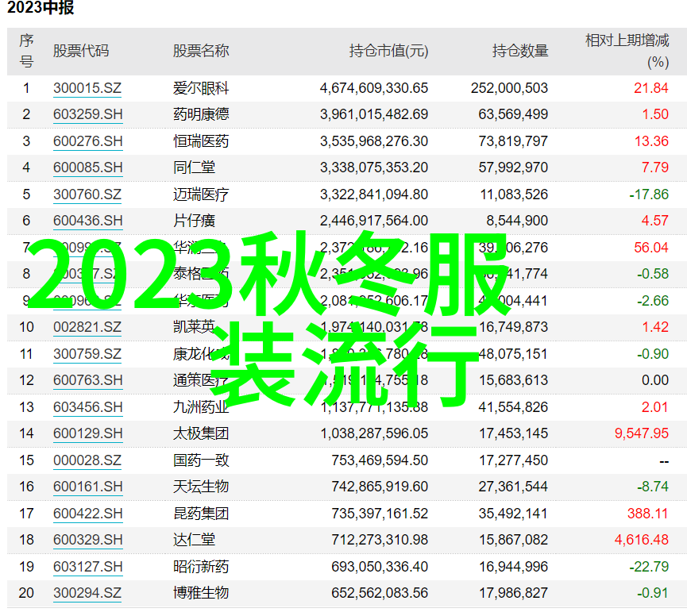This screenshot has height=616, width=687.
Task: Select holding quantity 252,000,503
Action: (509, 88)
